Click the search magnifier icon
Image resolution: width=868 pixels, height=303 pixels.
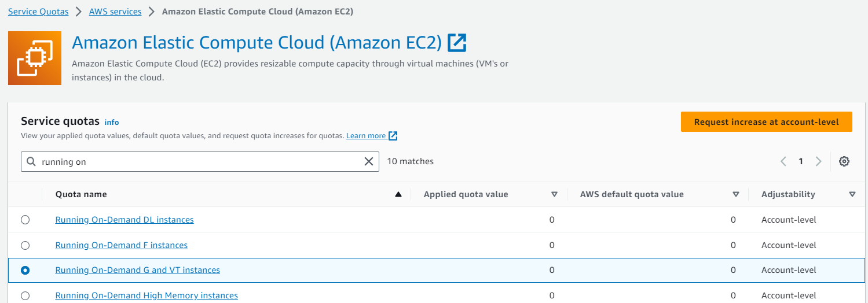pos(31,162)
